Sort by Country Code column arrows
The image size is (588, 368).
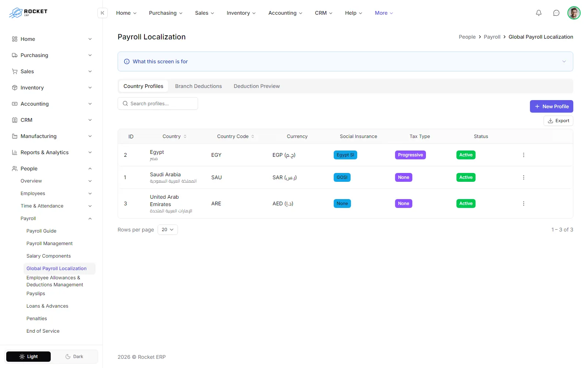click(253, 137)
